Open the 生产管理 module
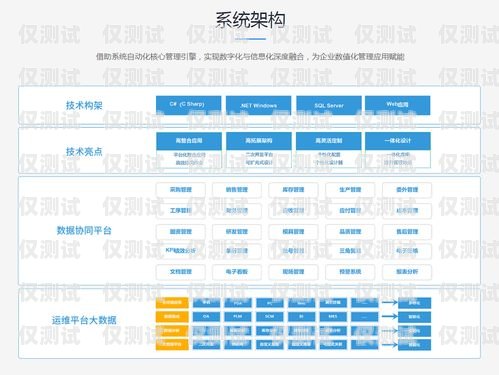The width and height of the screenshot is (499, 375). (350, 190)
